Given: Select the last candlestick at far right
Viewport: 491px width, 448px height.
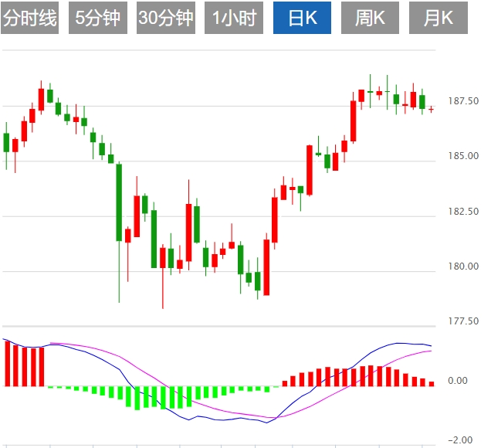Looking at the screenshot, I should (x=431, y=109).
